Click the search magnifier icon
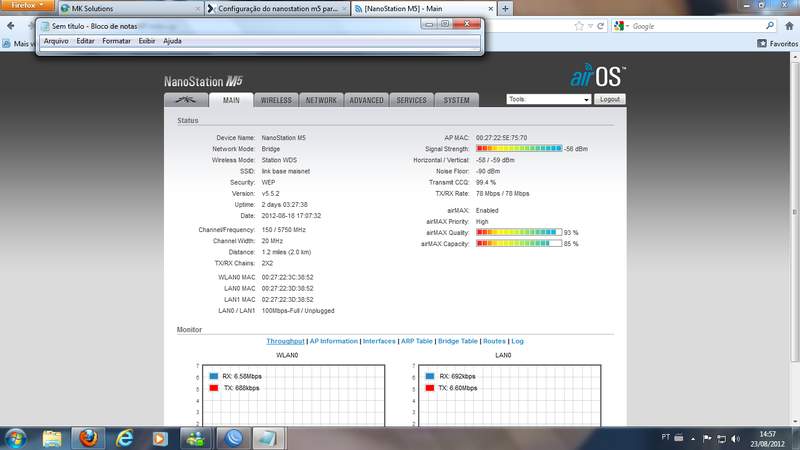Viewport: 800px width, 450px height. coord(769,26)
